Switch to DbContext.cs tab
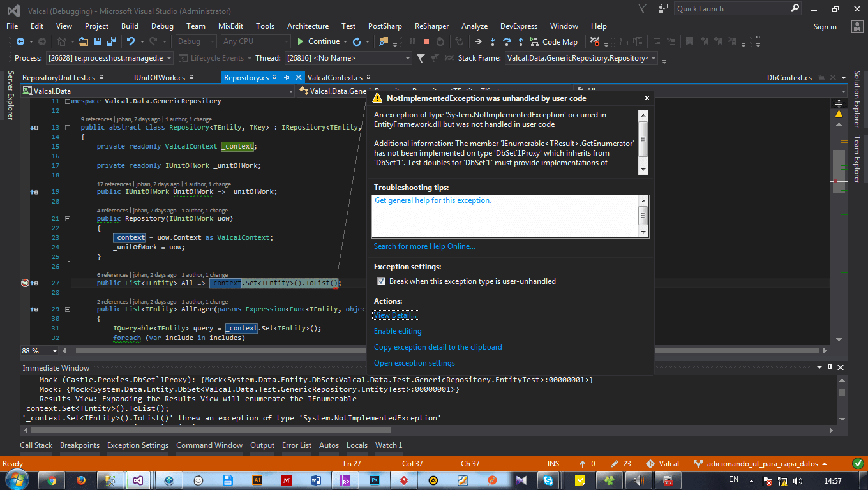 coord(789,78)
